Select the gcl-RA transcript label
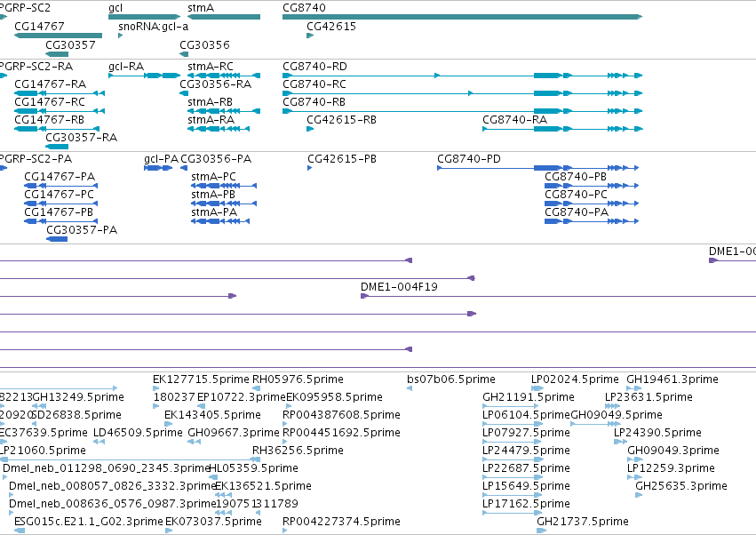The height and width of the screenshot is (535, 756). [x=126, y=67]
